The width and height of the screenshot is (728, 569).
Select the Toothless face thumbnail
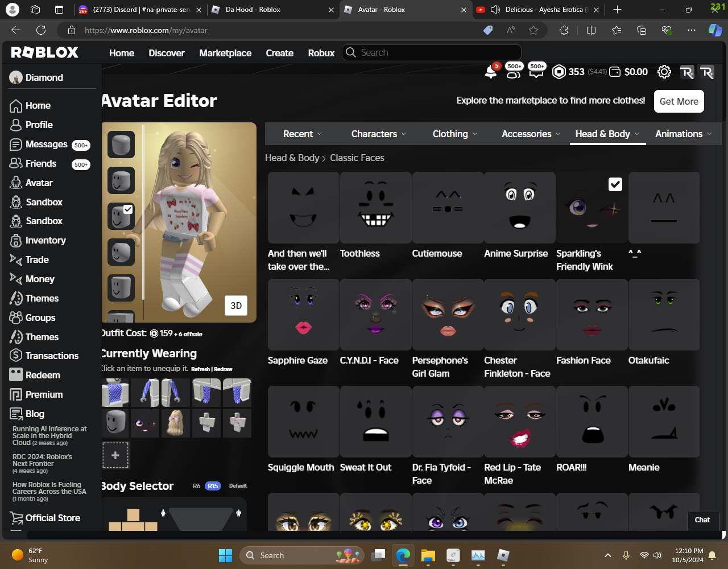[x=375, y=208]
